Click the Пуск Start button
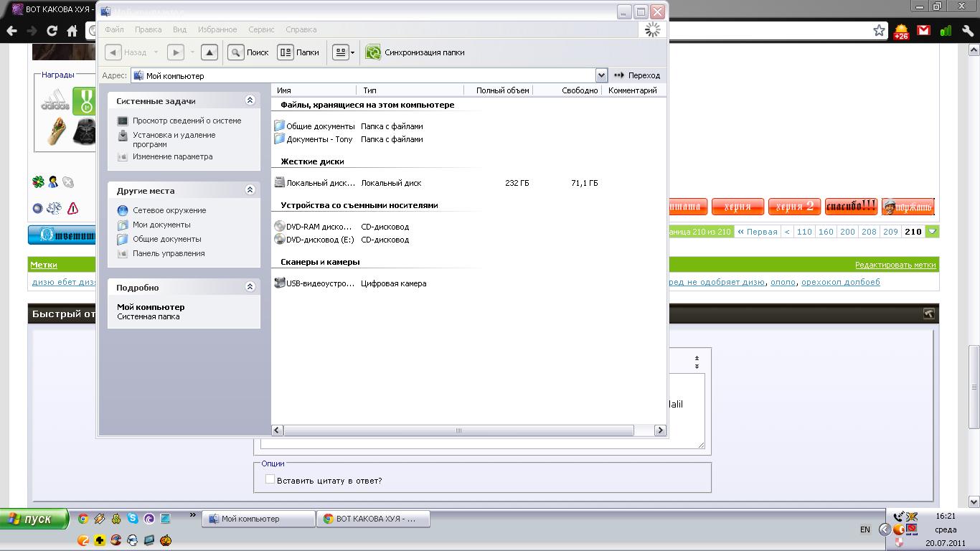980x551 pixels. pos(34,519)
